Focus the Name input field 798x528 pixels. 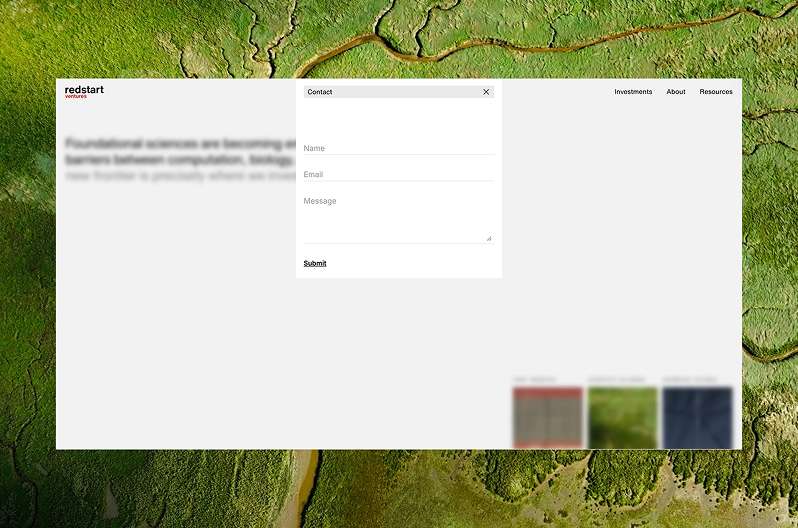coord(398,148)
